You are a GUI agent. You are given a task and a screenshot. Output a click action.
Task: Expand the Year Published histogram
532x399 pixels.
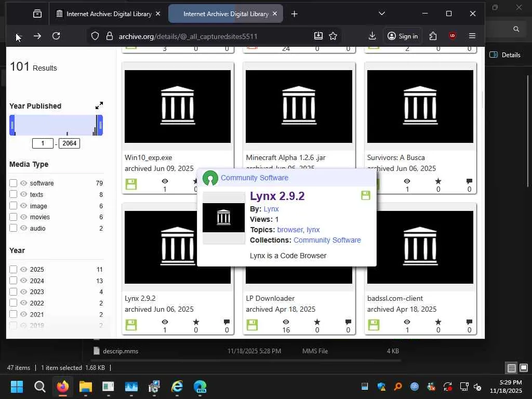[99, 106]
